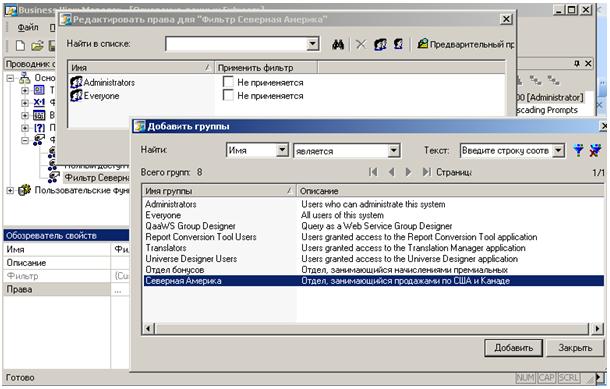Screen dimensions: 610x389
Task: Open the Найти в списке dropdown arrow
Action: coord(312,44)
